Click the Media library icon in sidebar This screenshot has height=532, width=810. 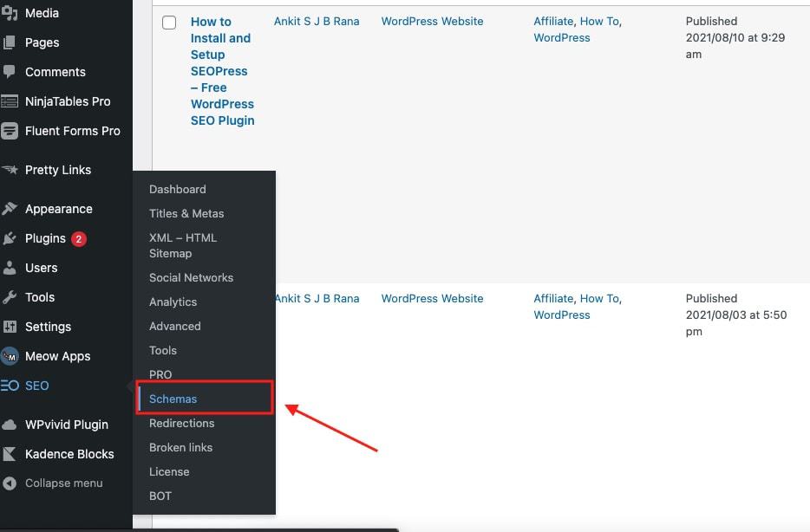pos(10,13)
